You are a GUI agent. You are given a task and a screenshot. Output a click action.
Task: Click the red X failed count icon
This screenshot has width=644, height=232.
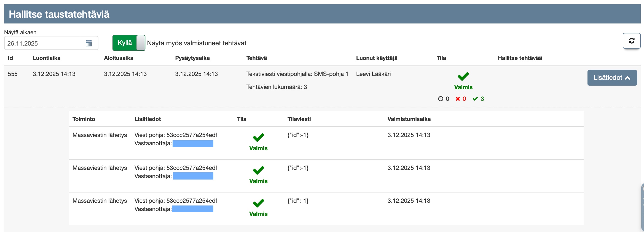(458, 99)
